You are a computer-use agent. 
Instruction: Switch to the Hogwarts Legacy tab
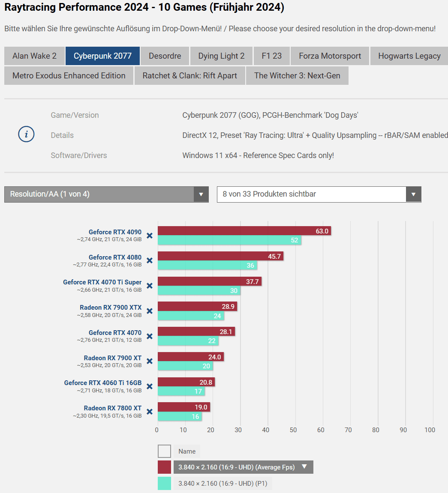[x=409, y=56]
